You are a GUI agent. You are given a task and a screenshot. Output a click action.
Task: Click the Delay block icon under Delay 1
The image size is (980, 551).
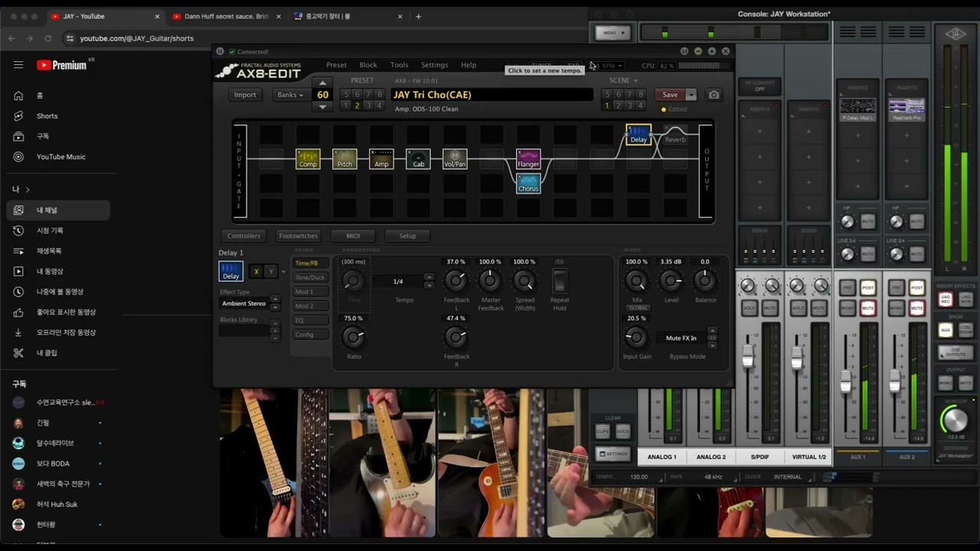(x=230, y=271)
